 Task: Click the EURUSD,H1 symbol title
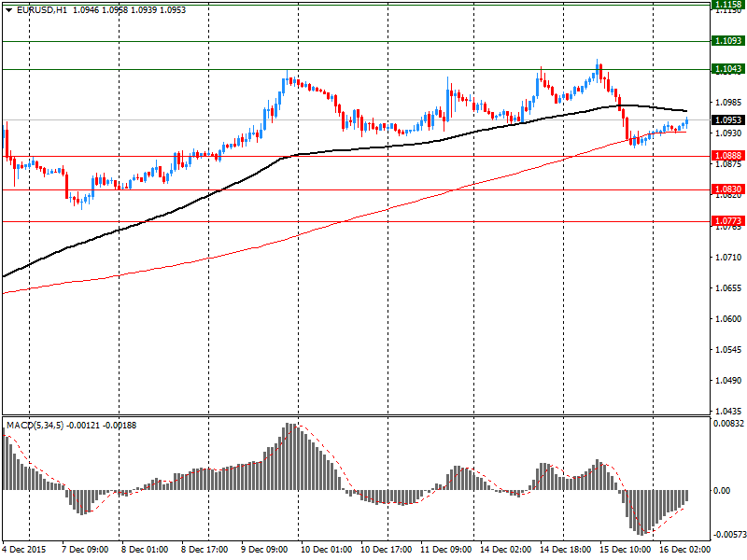coord(42,10)
